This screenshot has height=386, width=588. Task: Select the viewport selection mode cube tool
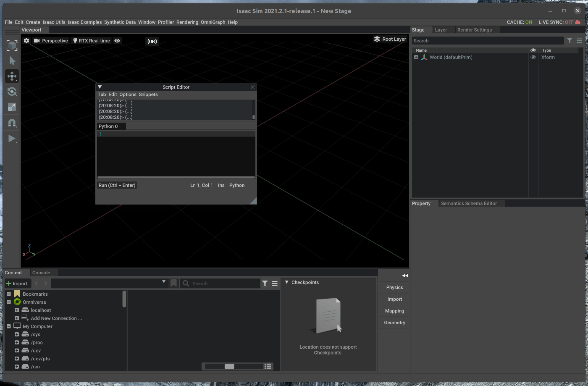coord(12,45)
